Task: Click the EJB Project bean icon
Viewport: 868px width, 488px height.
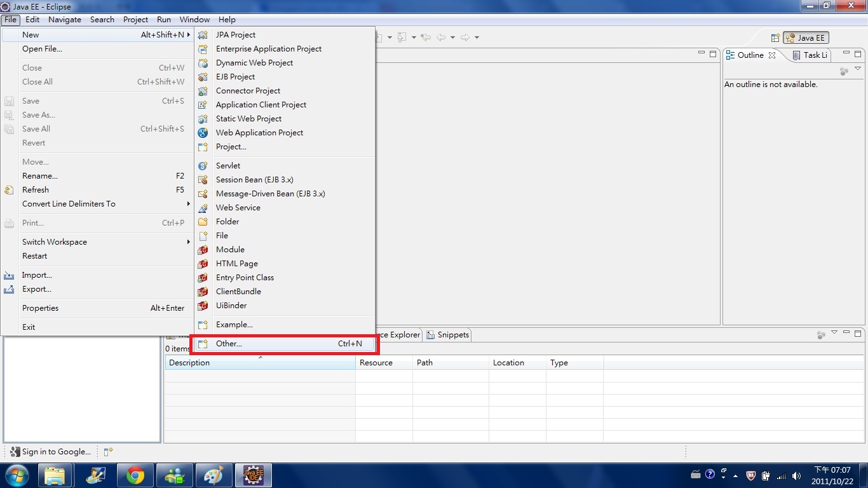Action: point(203,77)
